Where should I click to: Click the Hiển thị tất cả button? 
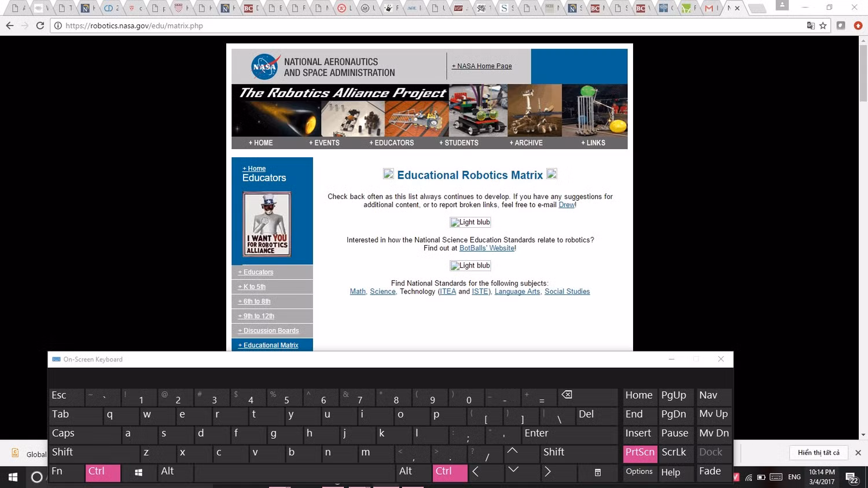point(818,453)
